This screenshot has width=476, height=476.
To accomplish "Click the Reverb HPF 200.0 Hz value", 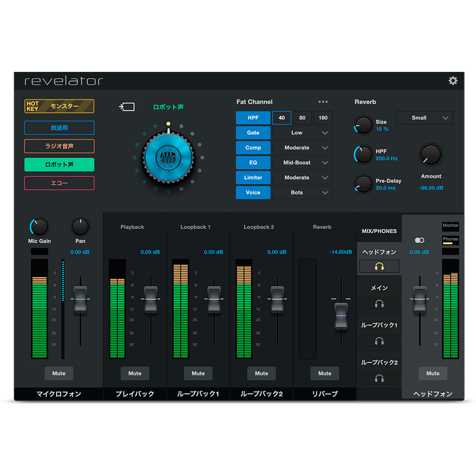I will (x=387, y=159).
